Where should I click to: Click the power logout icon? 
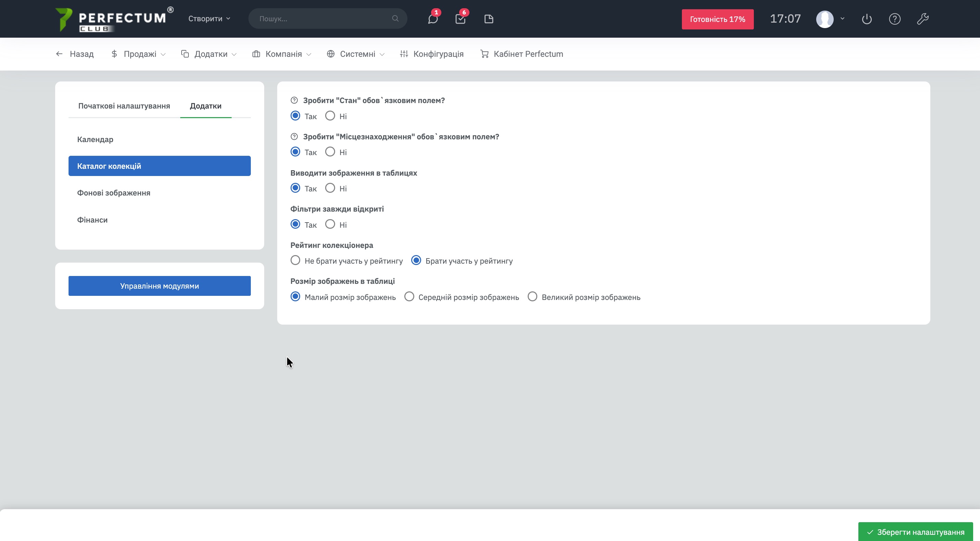pos(867,18)
